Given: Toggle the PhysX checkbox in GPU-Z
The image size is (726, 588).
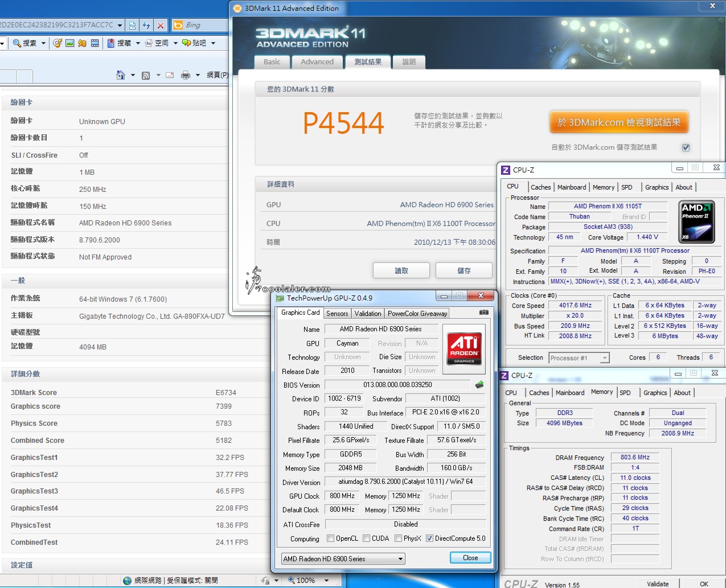Looking at the screenshot, I should [x=399, y=538].
